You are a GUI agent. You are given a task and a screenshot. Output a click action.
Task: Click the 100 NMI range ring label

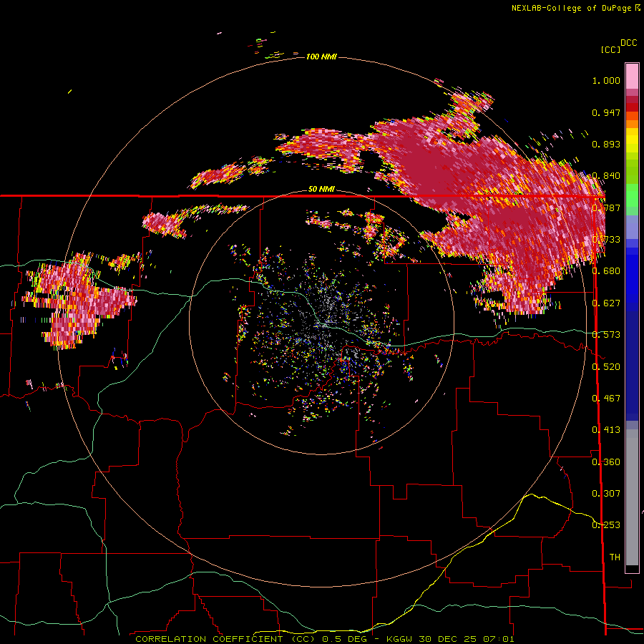(x=321, y=57)
